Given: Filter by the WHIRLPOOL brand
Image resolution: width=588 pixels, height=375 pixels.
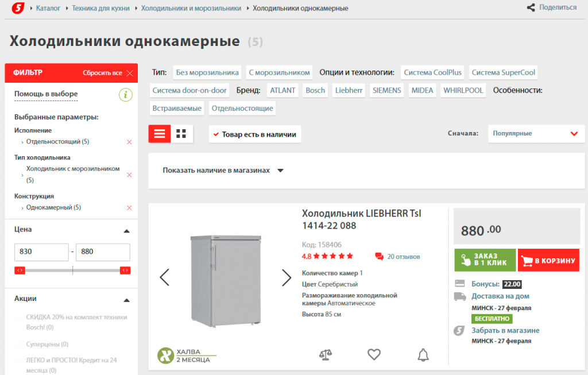Looking at the screenshot, I should click(463, 90).
